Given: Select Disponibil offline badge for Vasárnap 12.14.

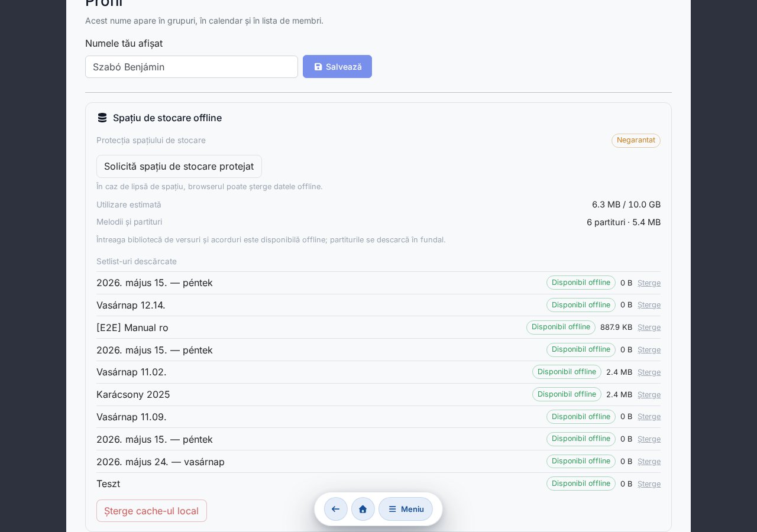Looking at the screenshot, I should click(x=581, y=305).
